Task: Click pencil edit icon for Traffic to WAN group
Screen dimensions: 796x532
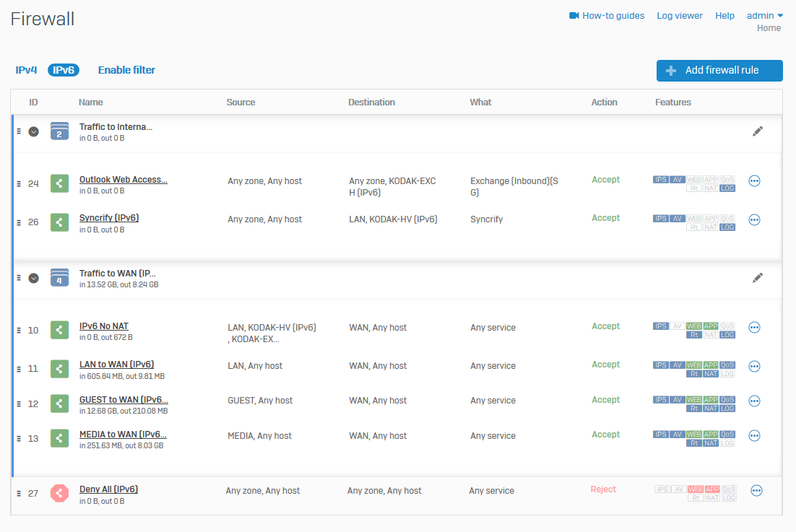Action: (x=757, y=278)
